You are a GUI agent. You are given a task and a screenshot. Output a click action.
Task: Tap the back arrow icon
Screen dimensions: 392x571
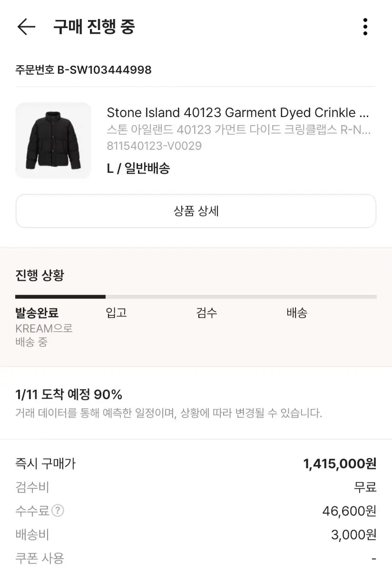tap(26, 27)
